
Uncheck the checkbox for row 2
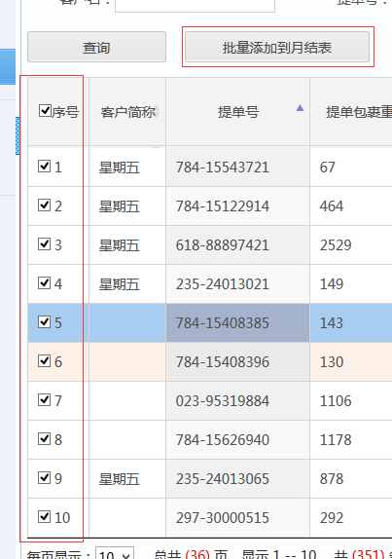44,205
